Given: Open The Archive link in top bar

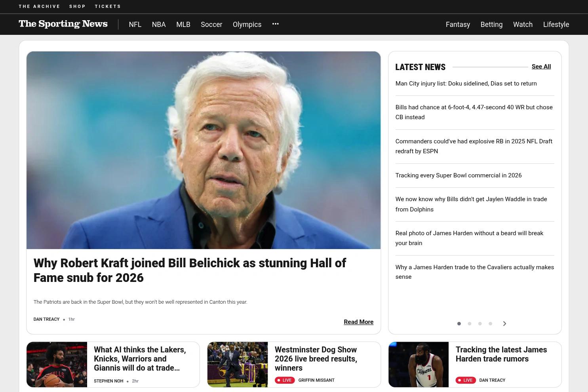Looking at the screenshot, I should [39, 6].
